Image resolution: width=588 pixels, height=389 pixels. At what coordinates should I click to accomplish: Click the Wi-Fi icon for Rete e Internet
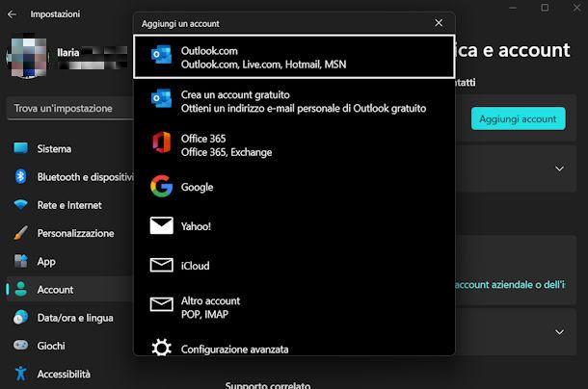(x=20, y=205)
